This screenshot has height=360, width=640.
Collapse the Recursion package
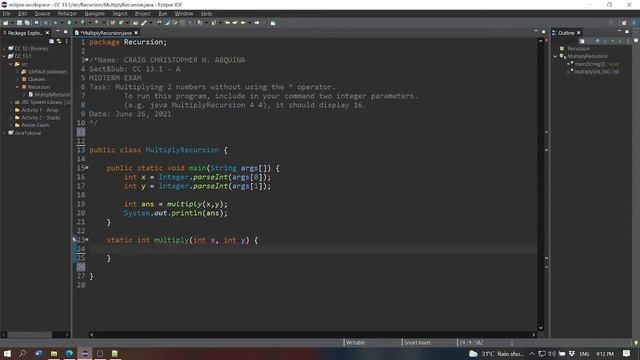(18, 87)
